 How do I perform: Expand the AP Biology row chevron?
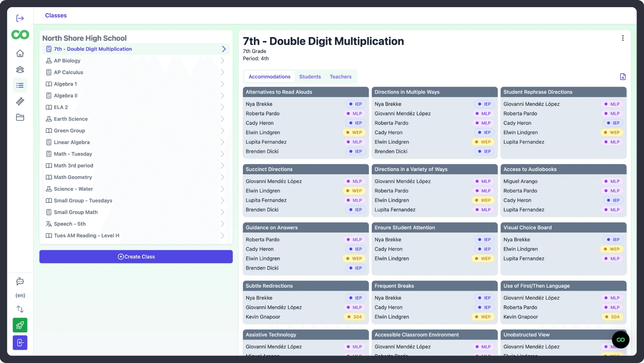[223, 61]
